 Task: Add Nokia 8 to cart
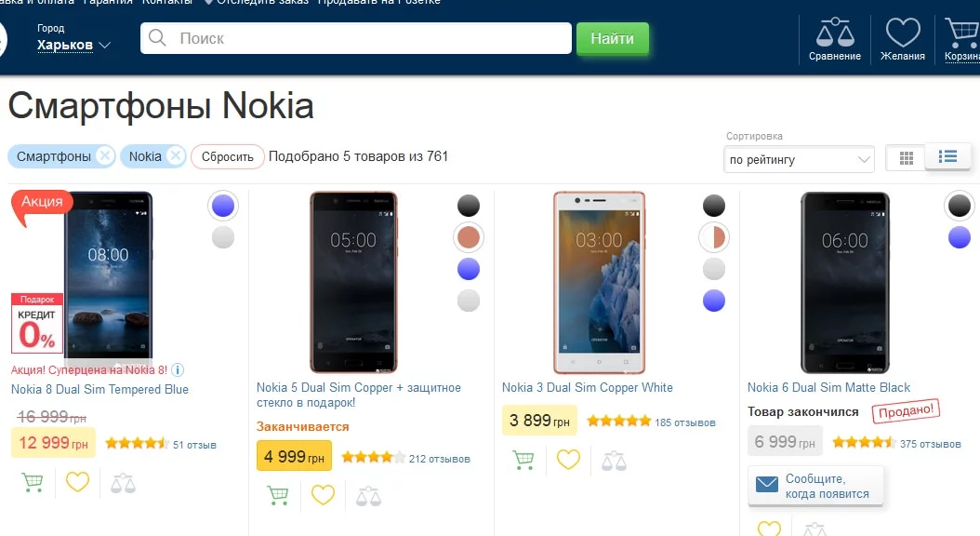pyautogui.click(x=33, y=482)
